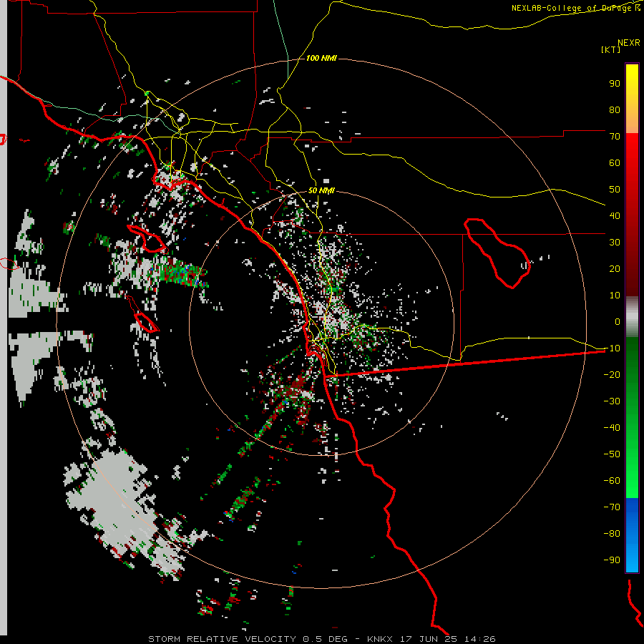Click the 0 value on the velocity scale
Image resolution: width=644 pixels, height=644 pixels.
pos(618,321)
